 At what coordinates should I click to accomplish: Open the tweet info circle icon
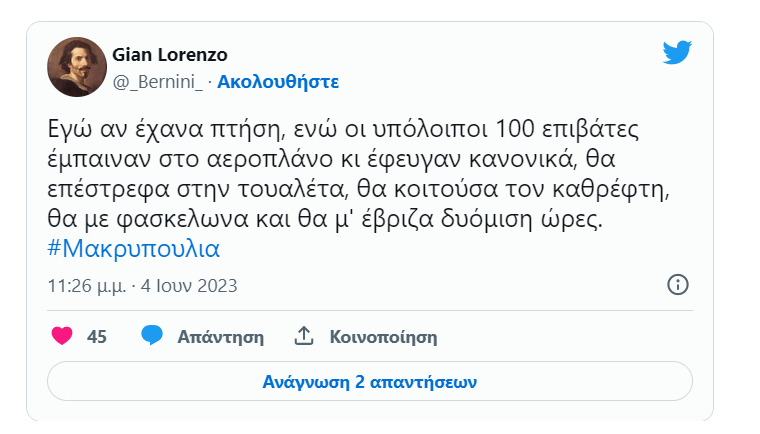click(x=677, y=285)
